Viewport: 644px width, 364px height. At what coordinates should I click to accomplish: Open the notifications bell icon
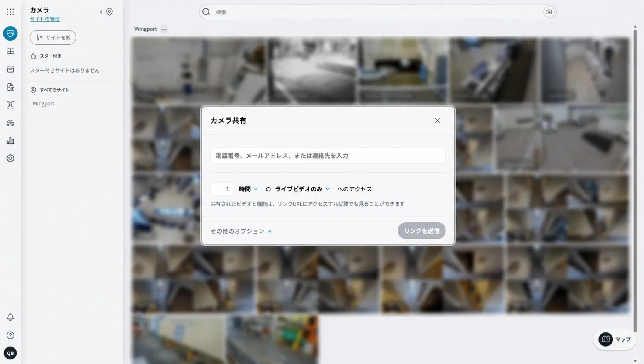(10, 317)
